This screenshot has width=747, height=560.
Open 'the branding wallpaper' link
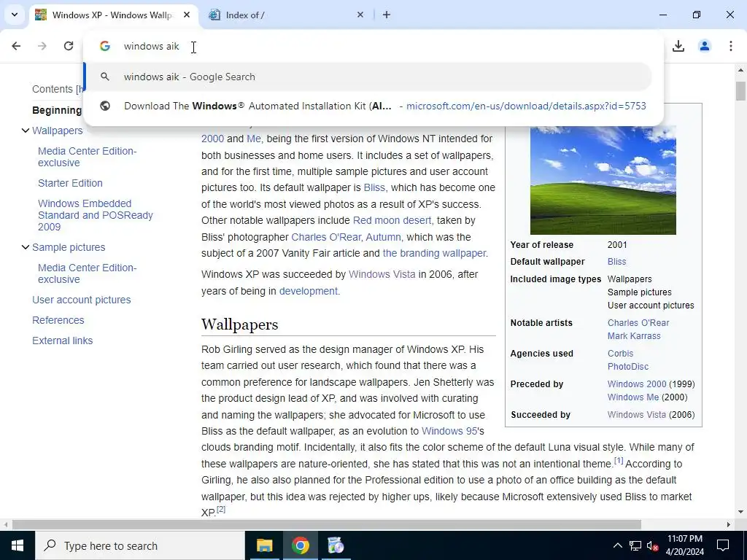434,253
